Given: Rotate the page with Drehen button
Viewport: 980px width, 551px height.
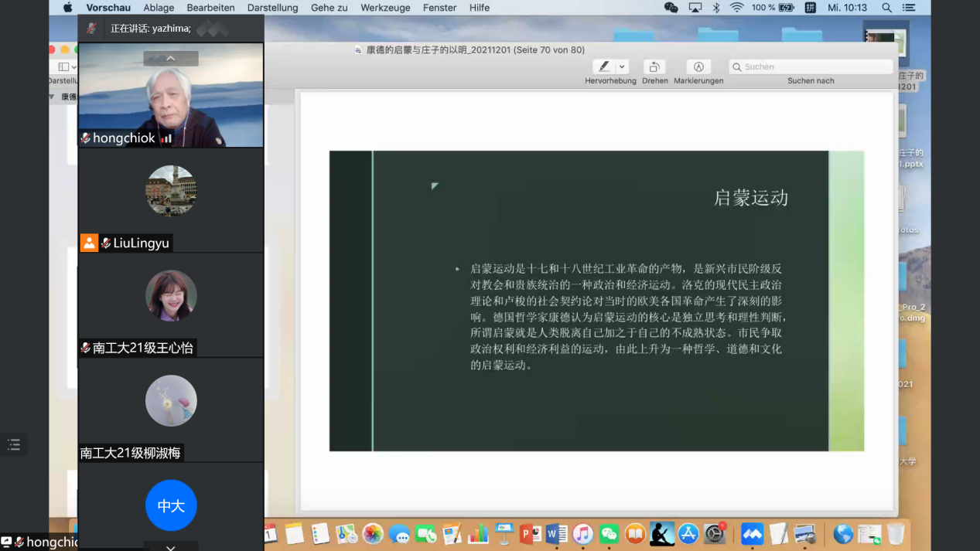Looking at the screenshot, I should click(654, 66).
